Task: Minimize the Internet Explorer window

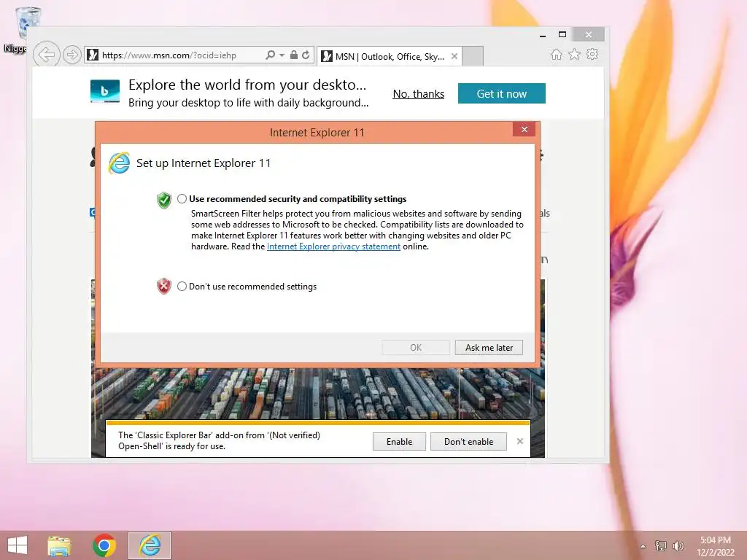Action: tap(543, 35)
